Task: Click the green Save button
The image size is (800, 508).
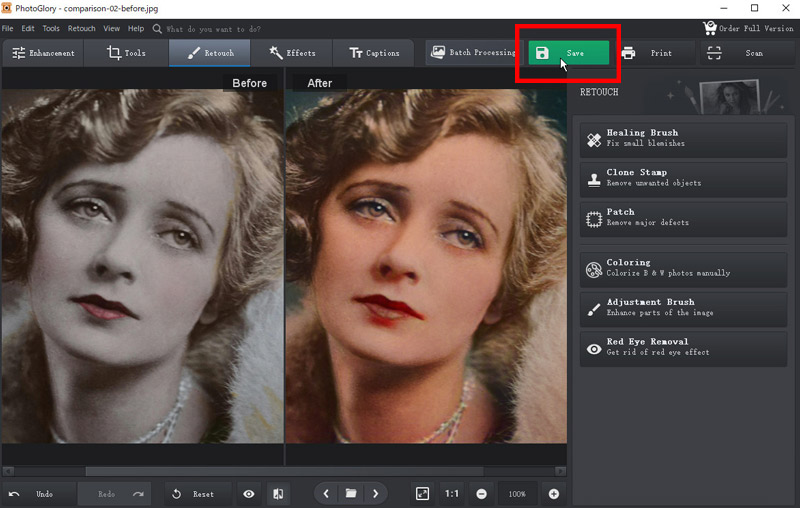Action: [568, 53]
